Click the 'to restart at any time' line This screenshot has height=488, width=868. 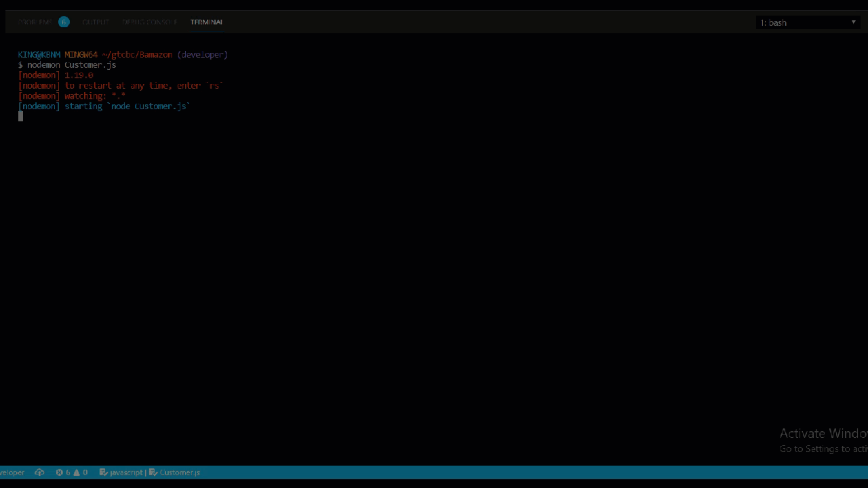(121, 85)
